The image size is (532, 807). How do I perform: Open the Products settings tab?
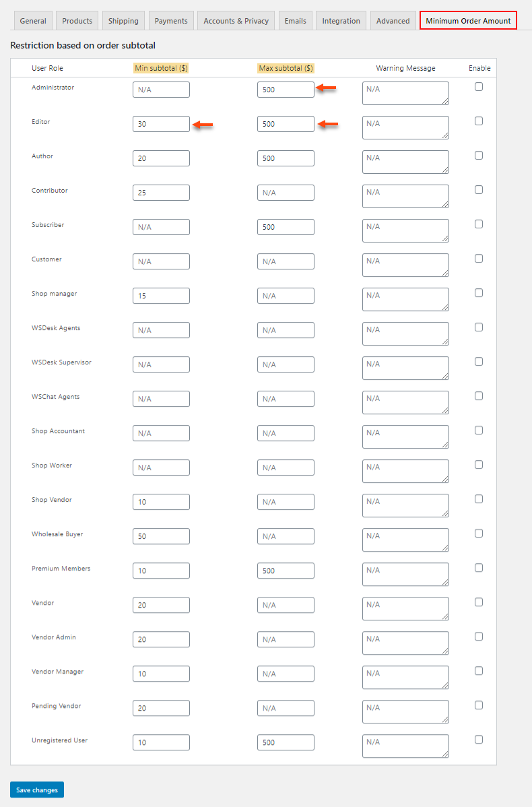(77, 21)
